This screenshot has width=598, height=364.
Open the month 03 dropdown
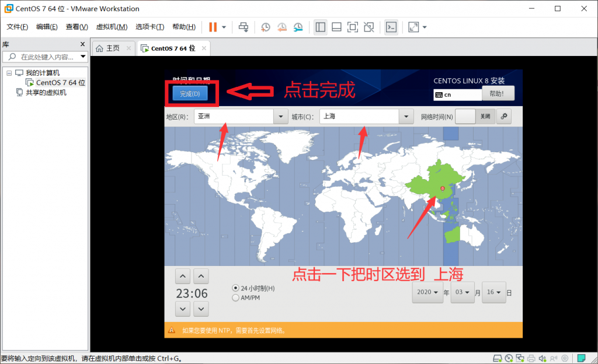click(x=463, y=292)
